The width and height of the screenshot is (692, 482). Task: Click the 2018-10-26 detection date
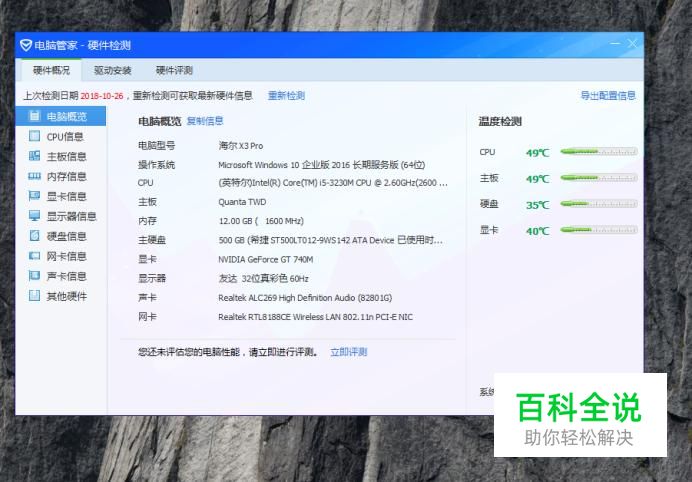point(102,96)
